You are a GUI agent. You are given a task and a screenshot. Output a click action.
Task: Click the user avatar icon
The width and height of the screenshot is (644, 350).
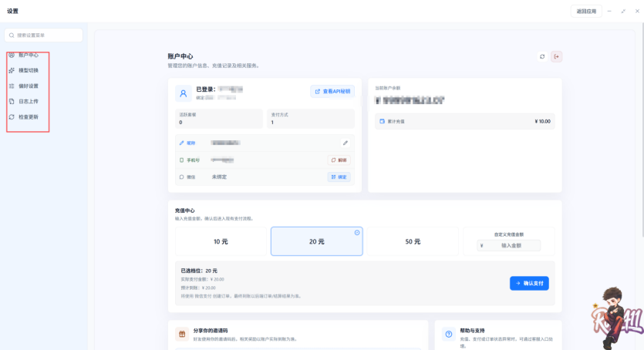pos(184,93)
